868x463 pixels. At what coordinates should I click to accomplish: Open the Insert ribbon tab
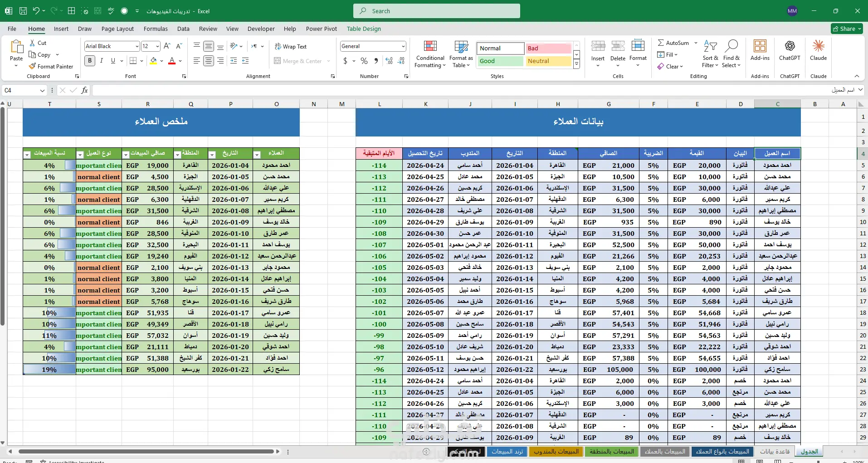coord(61,29)
